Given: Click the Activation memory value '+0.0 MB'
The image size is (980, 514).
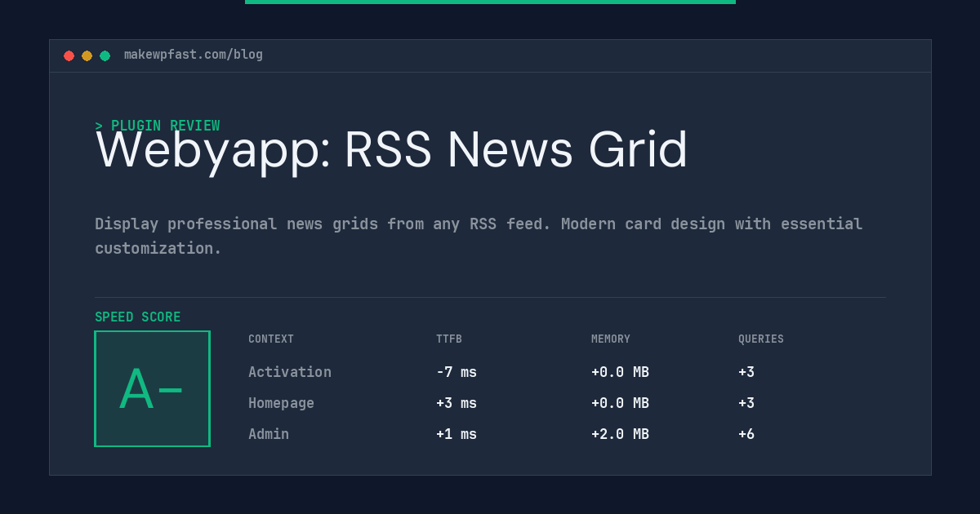Looking at the screenshot, I should [621, 372].
